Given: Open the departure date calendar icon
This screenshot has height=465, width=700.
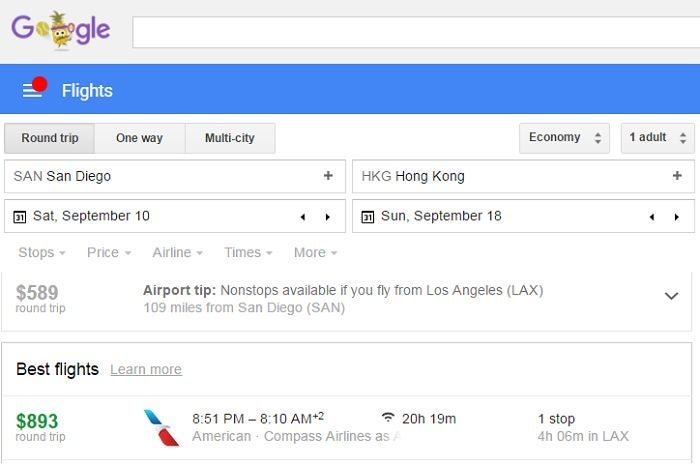Looking at the screenshot, I should (20, 216).
